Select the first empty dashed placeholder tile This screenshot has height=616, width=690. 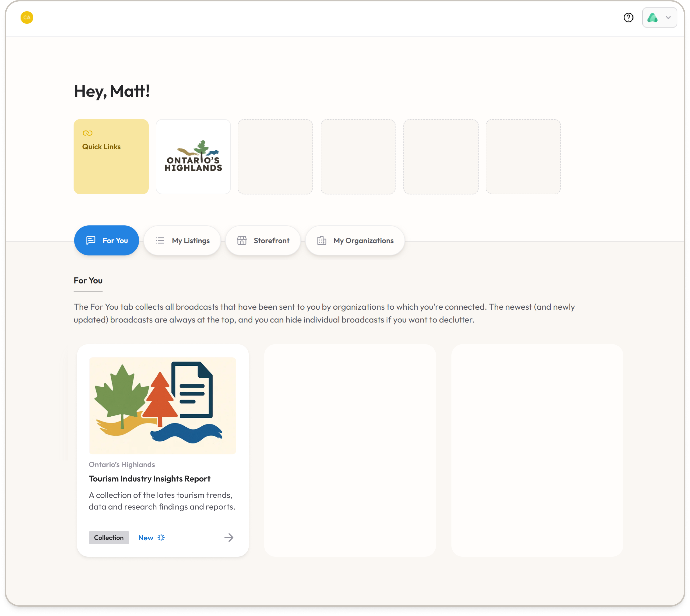pos(275,156)
